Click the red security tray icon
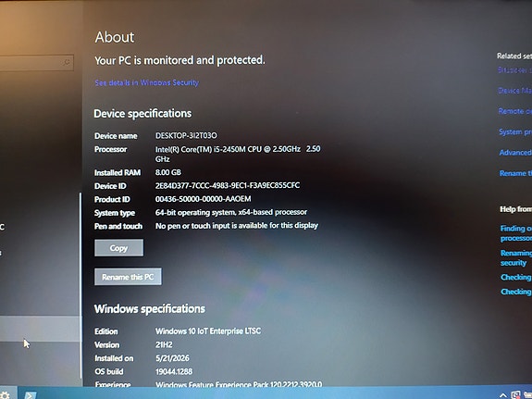 pos(516,395)
